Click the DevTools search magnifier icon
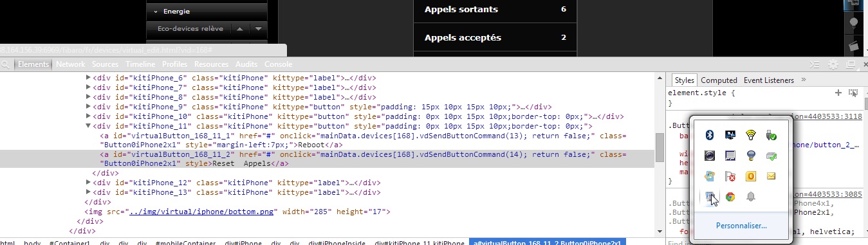 click(5, 64)
